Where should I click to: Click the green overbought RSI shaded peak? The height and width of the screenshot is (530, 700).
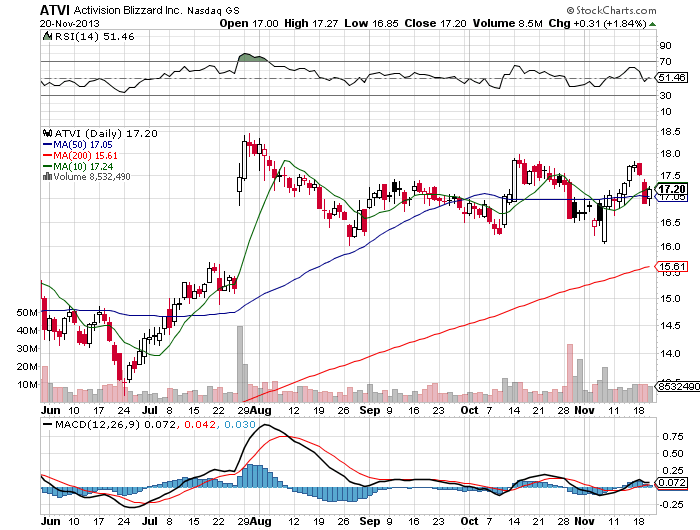pyautogui.click(x=252, y=58)
